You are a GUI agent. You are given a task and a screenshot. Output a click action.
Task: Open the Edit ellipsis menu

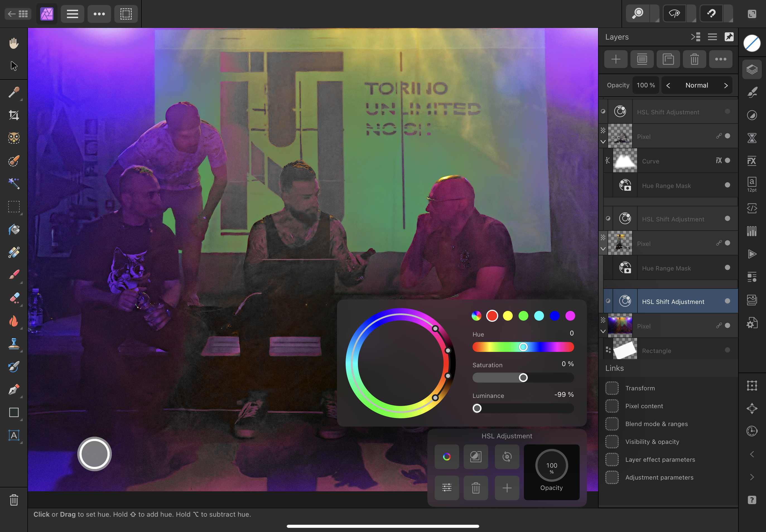[99, 14]
